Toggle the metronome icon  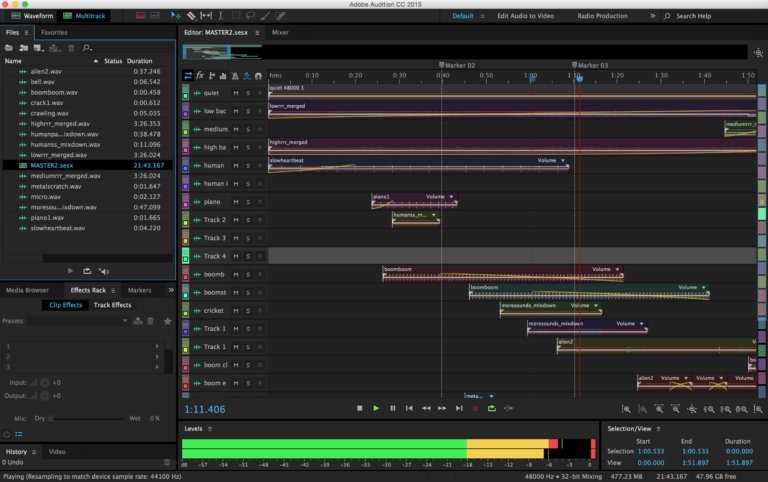click(235, 75)
